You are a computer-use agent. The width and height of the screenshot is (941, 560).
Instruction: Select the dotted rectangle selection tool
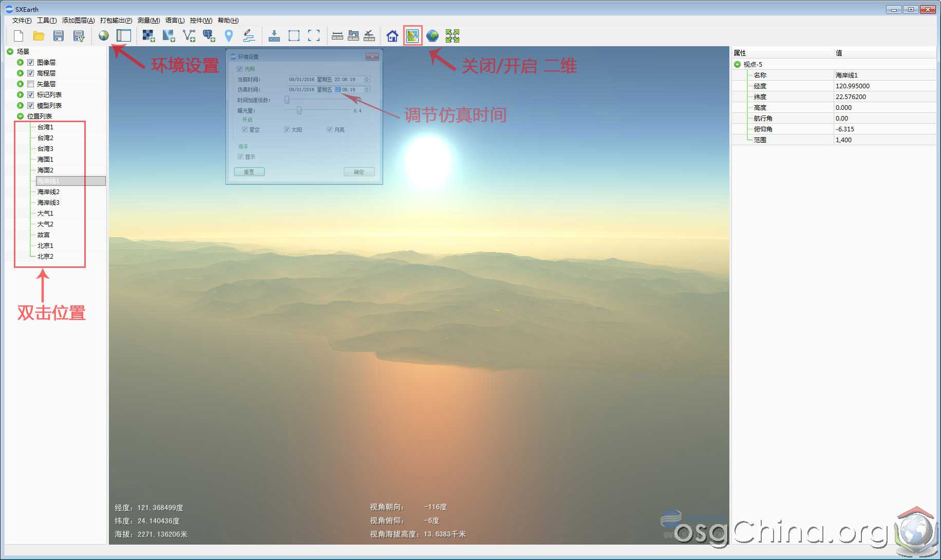(x=294, y=35)
